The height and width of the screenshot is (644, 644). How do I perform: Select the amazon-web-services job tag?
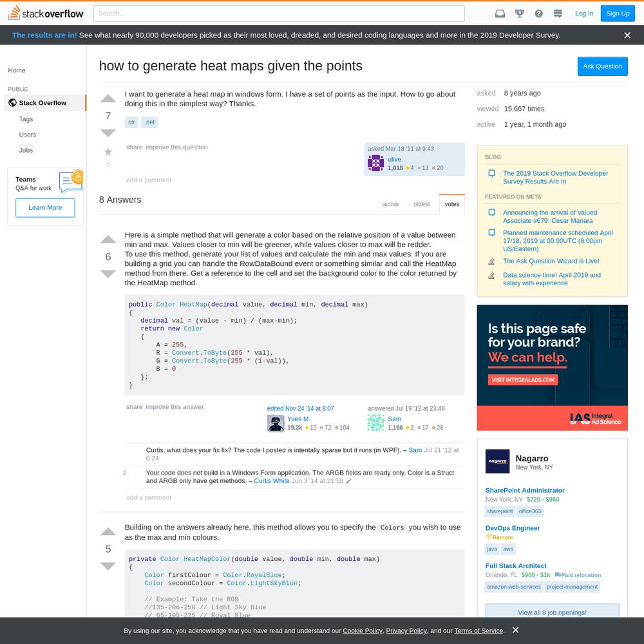(514, 587)
